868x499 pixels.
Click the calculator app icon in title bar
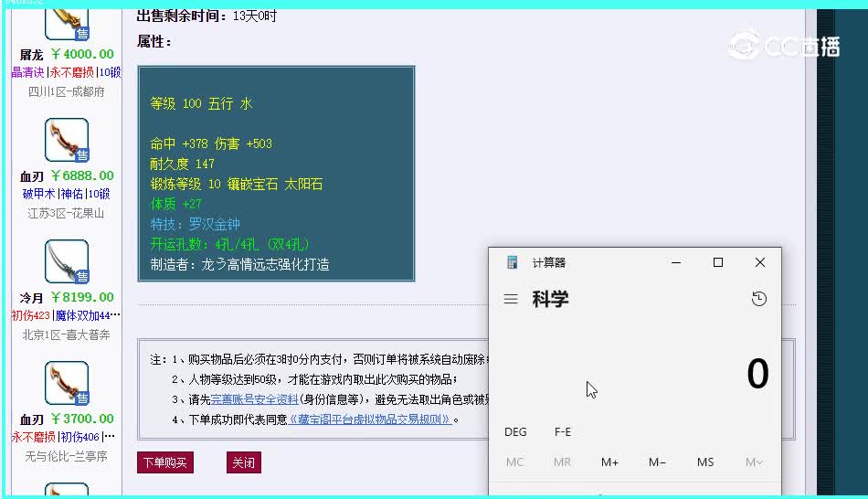click(x=512, y=262)
